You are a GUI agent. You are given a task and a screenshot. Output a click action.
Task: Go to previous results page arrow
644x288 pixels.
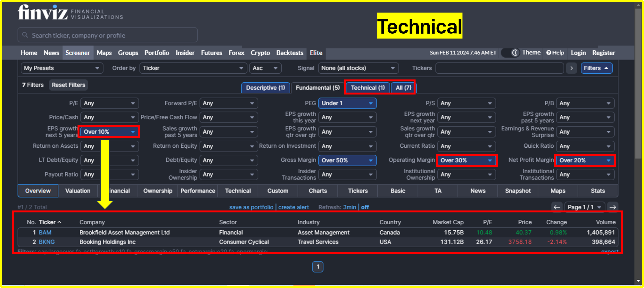click(557, 207)
